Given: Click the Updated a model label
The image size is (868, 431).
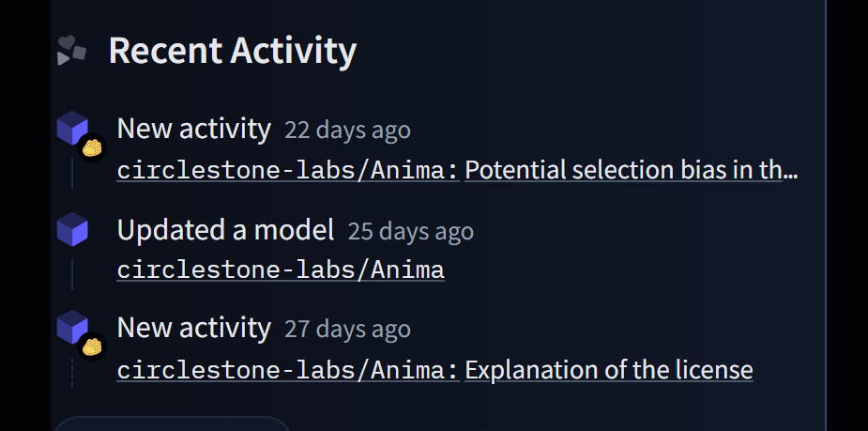Looking at the screenshot, I should pyautogui.click(x=225, y=229).
